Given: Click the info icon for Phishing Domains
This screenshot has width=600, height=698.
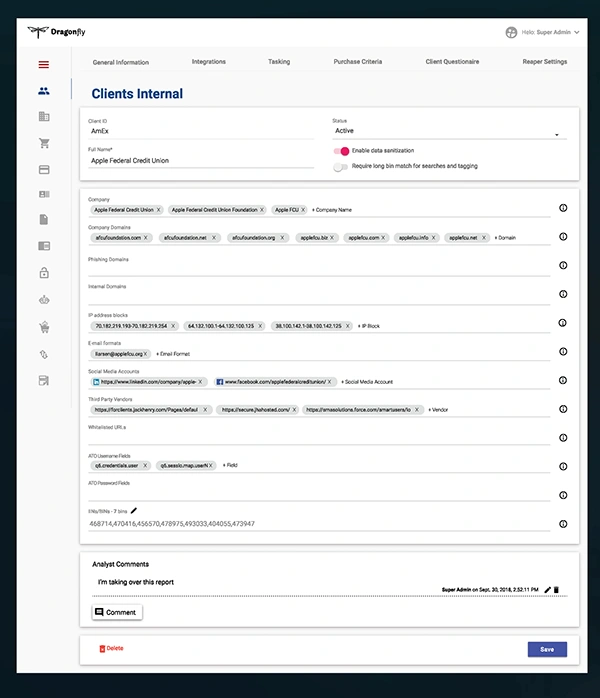Looking at the screenshot, I should pyautogui.click(x=563, y=265).
